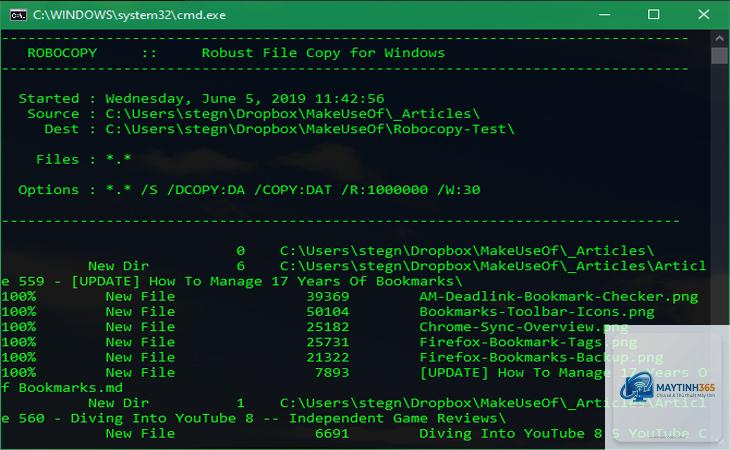This screenshot has height=450, width=730.
Task: Click the /R:1000000 option text
Action: [x=385, y=190]
